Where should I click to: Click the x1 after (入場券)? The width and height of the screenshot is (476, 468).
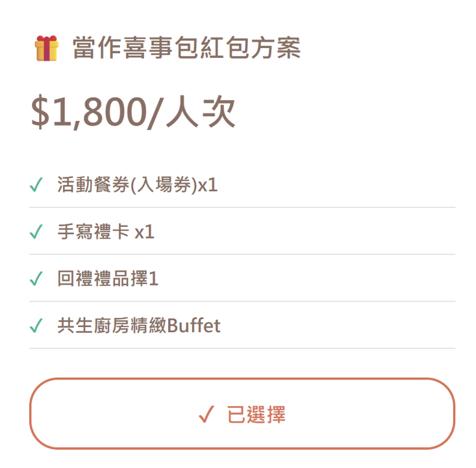pyautogui.click(x=208, y=186)
